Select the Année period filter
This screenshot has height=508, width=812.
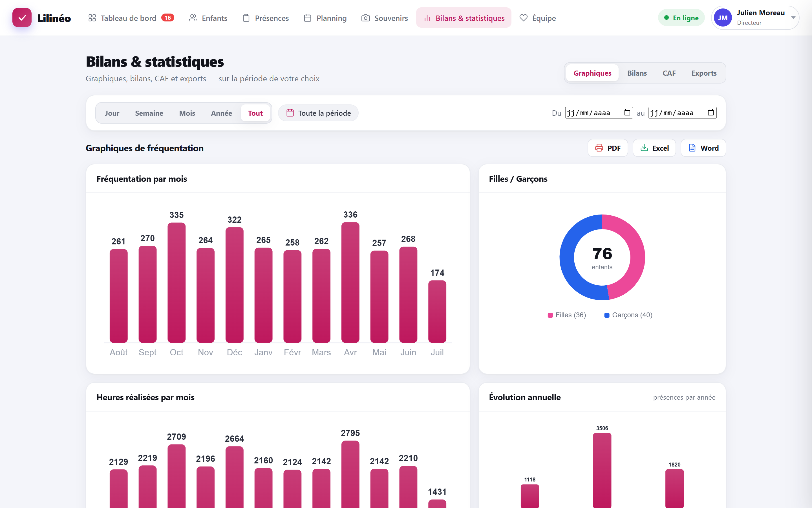(x=221, y=113)
